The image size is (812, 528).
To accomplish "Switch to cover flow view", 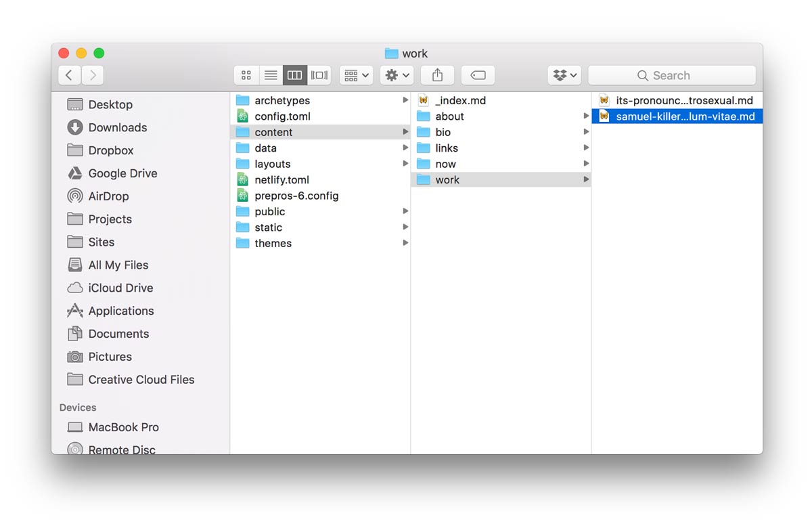I will (319, 75).
